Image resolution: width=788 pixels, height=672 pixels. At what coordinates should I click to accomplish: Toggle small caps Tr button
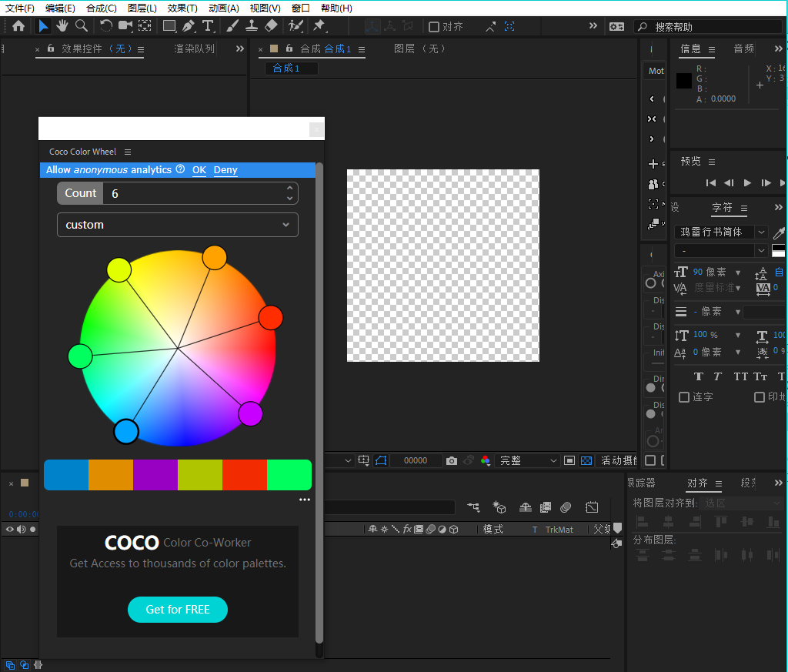click(760, 376)
